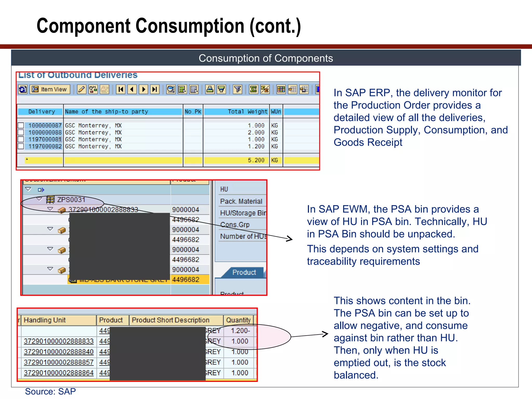Tick checkbox for delivery 1000000087

point(21,125)
